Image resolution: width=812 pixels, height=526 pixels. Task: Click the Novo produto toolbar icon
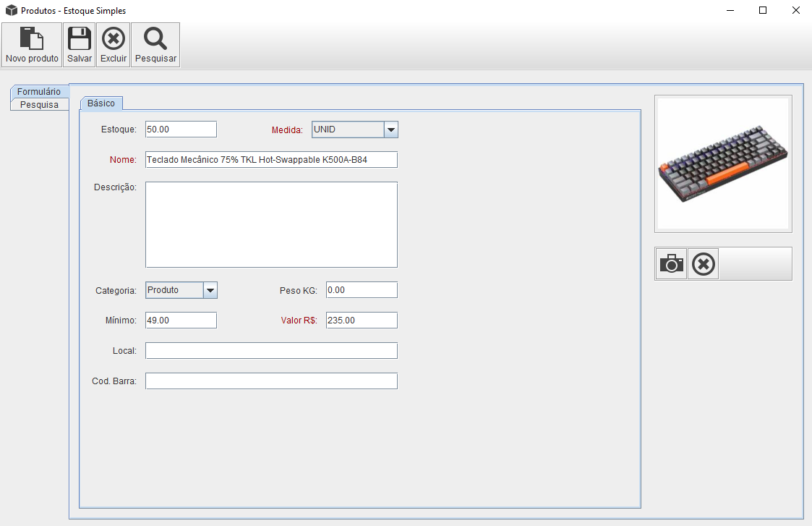32,39
